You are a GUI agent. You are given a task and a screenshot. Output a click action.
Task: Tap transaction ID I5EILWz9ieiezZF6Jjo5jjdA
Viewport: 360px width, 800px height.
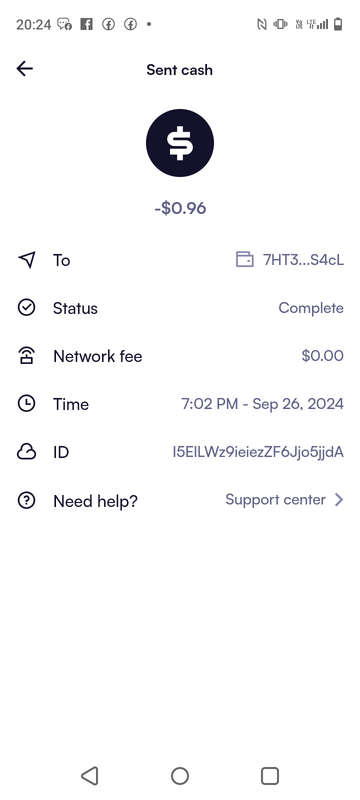pyautogui.click(x=258, y=452)
